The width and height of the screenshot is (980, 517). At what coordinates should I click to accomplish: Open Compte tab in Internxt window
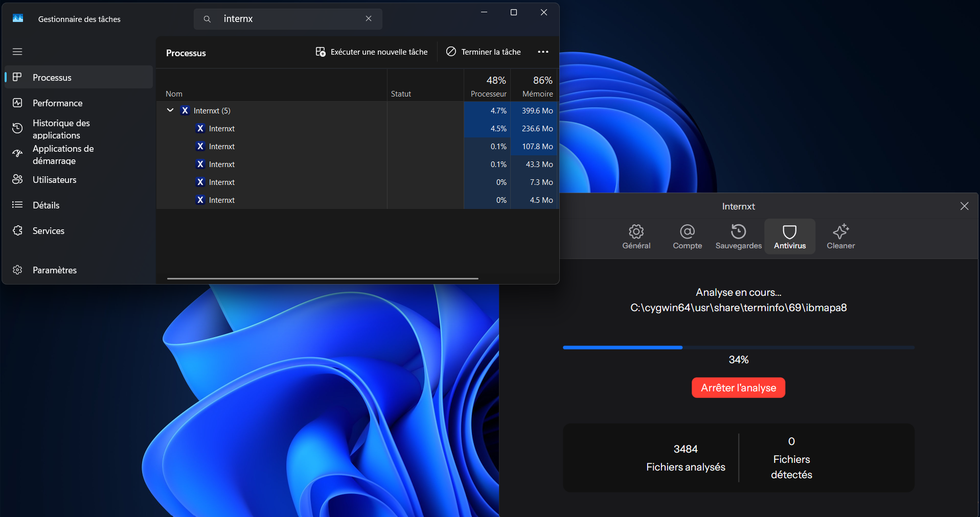(x=688, y=237)
